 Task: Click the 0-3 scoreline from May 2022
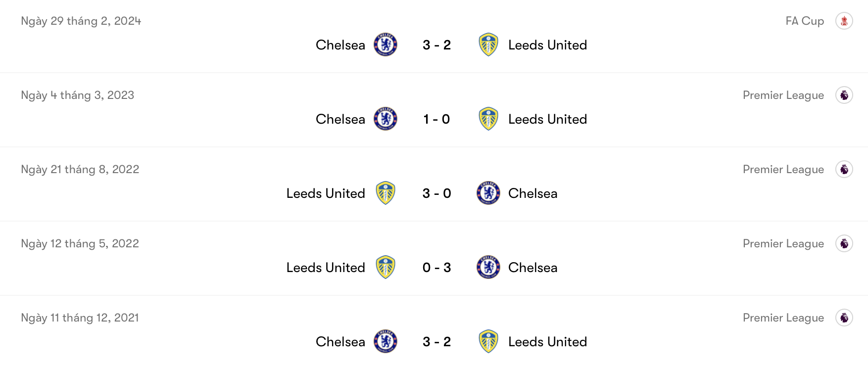coord(436,268)
